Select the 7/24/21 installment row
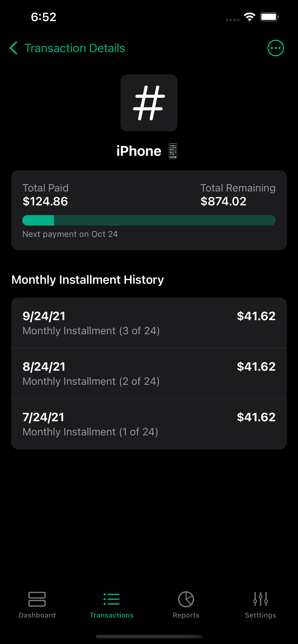The width and height of the screenshot is (298, 644). pos(149,424)
